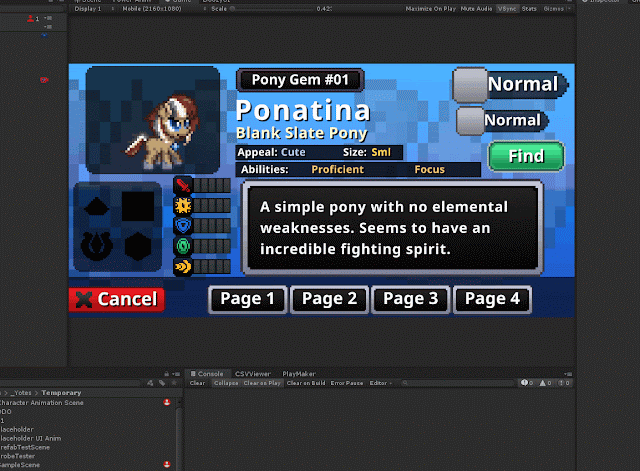Select the yellow speed arrows stat icon
640x471 pixels.
183,267
